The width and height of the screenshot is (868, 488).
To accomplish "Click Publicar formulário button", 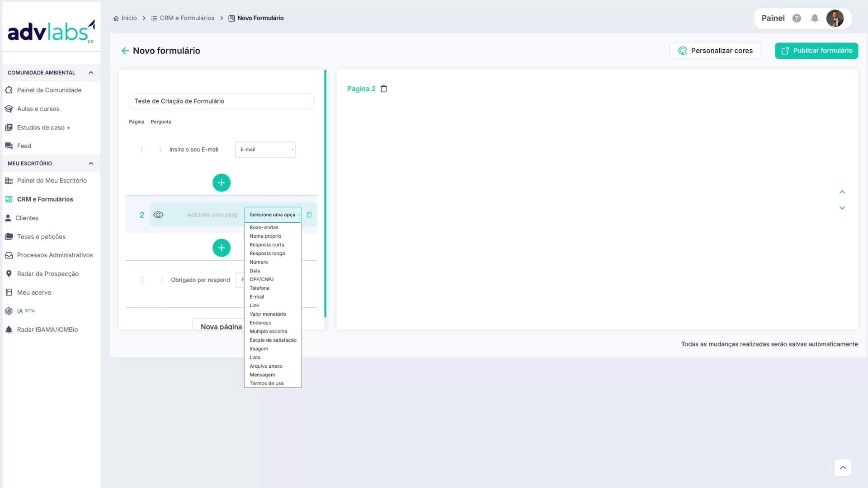I will tap(816, 51).
